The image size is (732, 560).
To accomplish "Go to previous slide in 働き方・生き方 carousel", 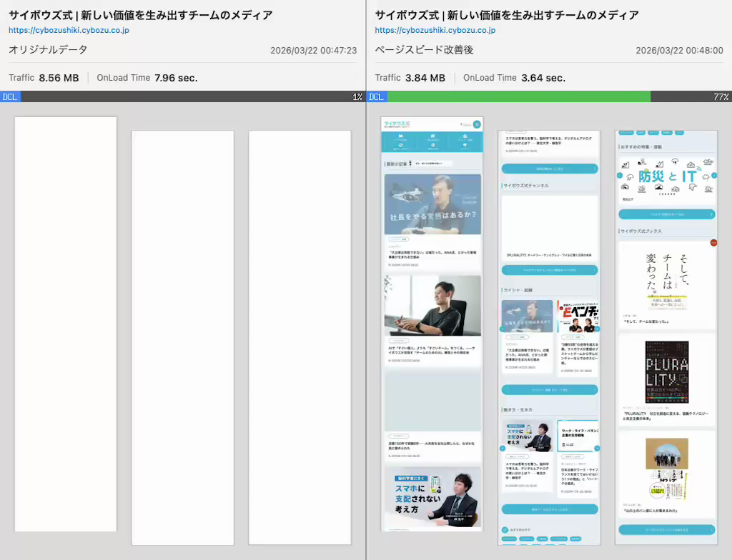I will [503, 448].
